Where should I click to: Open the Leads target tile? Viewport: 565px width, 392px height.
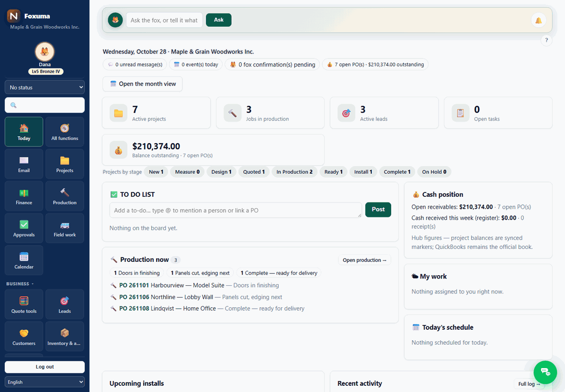click(x=65, y=304)
